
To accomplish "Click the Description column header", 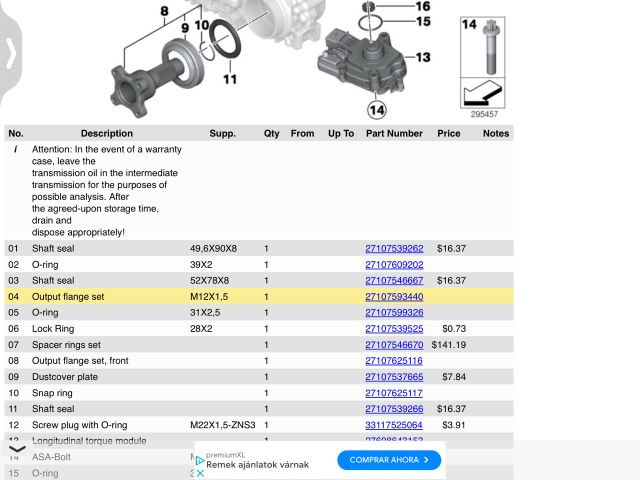I will (106, 133).
